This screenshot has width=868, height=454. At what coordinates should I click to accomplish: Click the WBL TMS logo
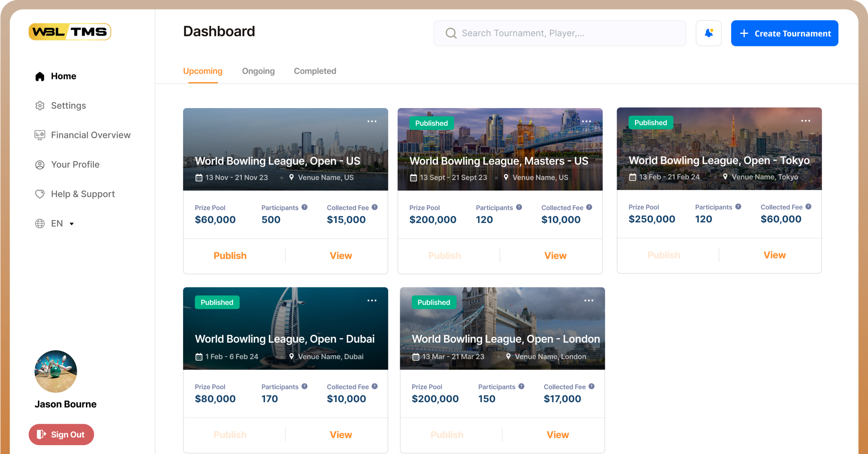pos(70,32)
